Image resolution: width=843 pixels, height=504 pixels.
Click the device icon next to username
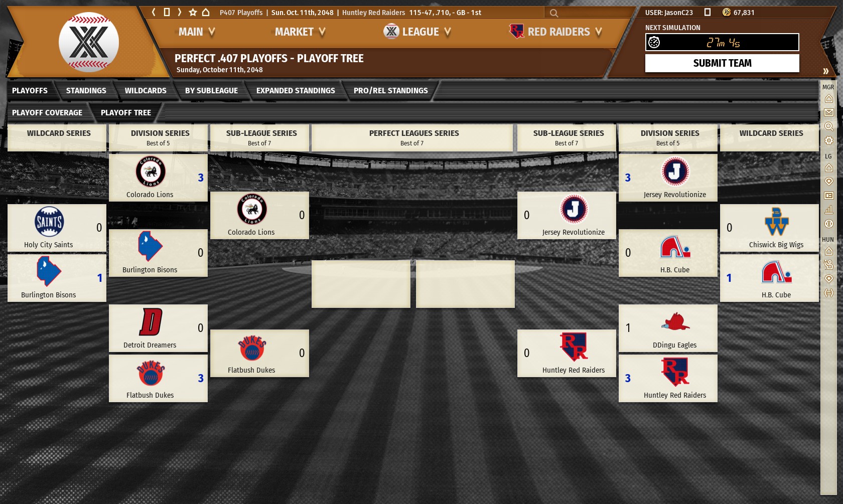[x=708, y=12]
